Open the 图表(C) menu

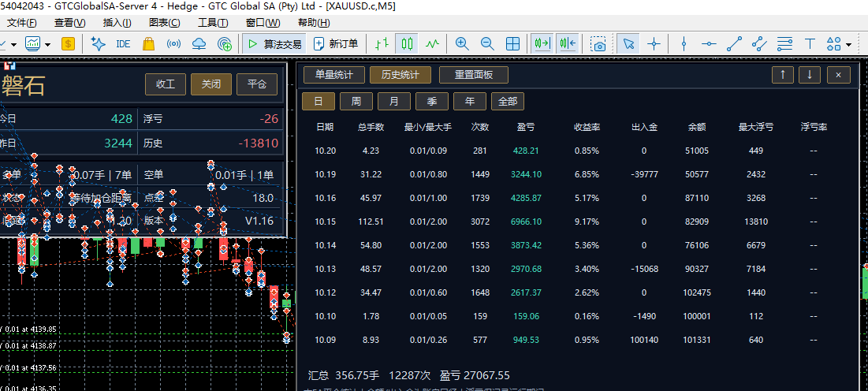tap(165, 23)
